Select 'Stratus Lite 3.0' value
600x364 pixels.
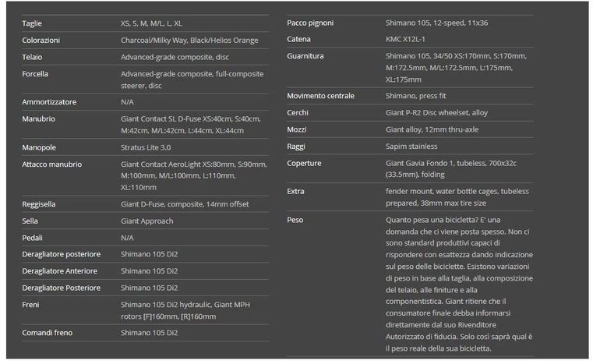point(146,147)
